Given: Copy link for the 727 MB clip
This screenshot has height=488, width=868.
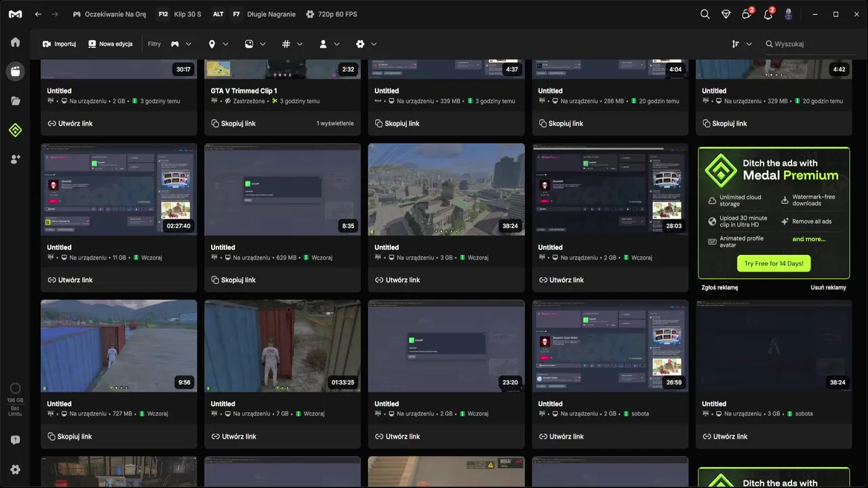Looking at the screenshot, I should pos(70,436).
